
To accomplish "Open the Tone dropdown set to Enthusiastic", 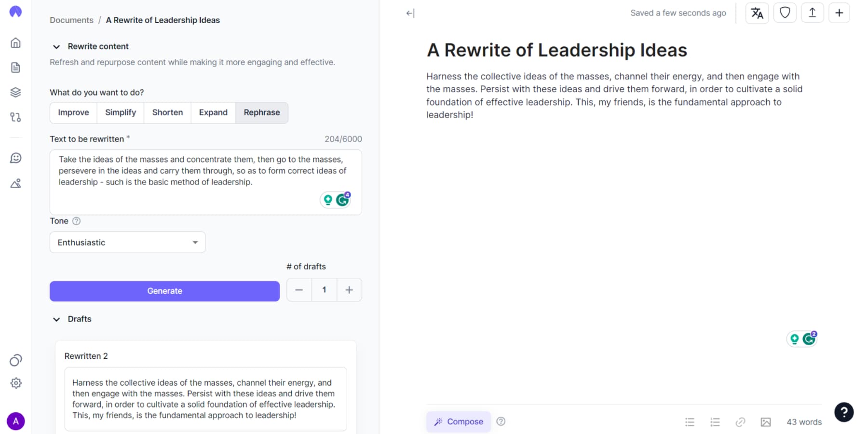I will tap(127, 242).
